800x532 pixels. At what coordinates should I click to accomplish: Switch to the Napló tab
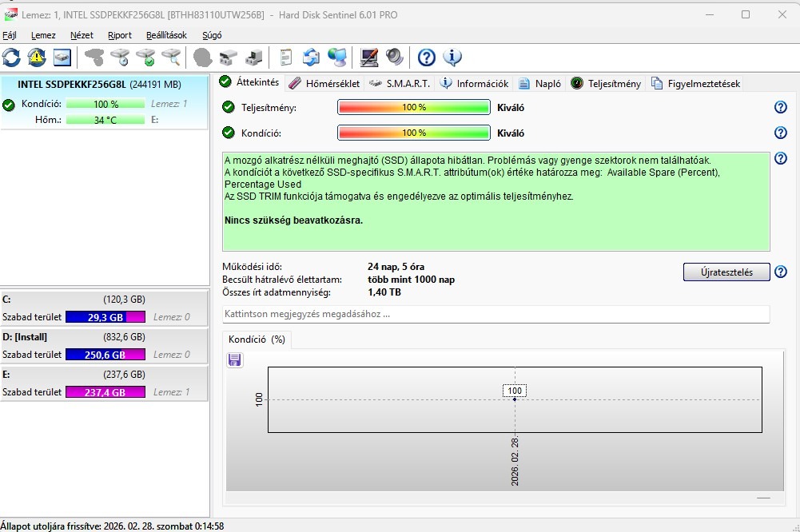click(539, 84)
